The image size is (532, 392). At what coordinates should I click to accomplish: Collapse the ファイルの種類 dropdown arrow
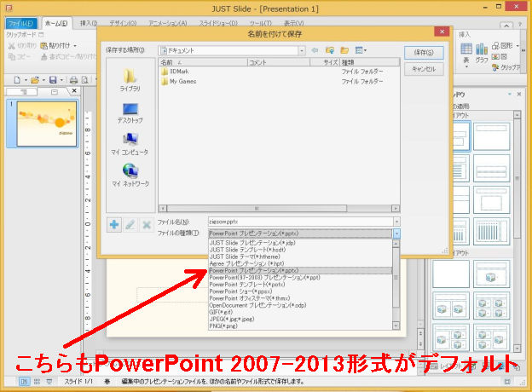396,233
